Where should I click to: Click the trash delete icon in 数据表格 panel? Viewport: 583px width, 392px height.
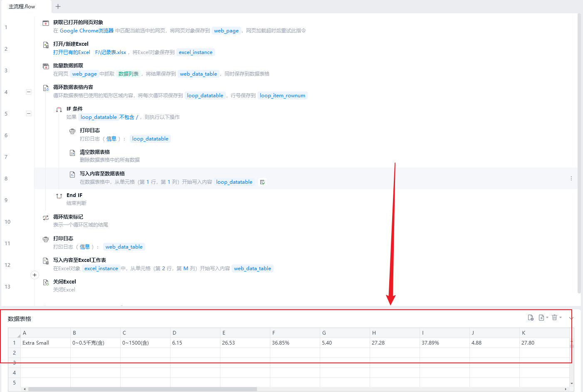coord(554,318)
